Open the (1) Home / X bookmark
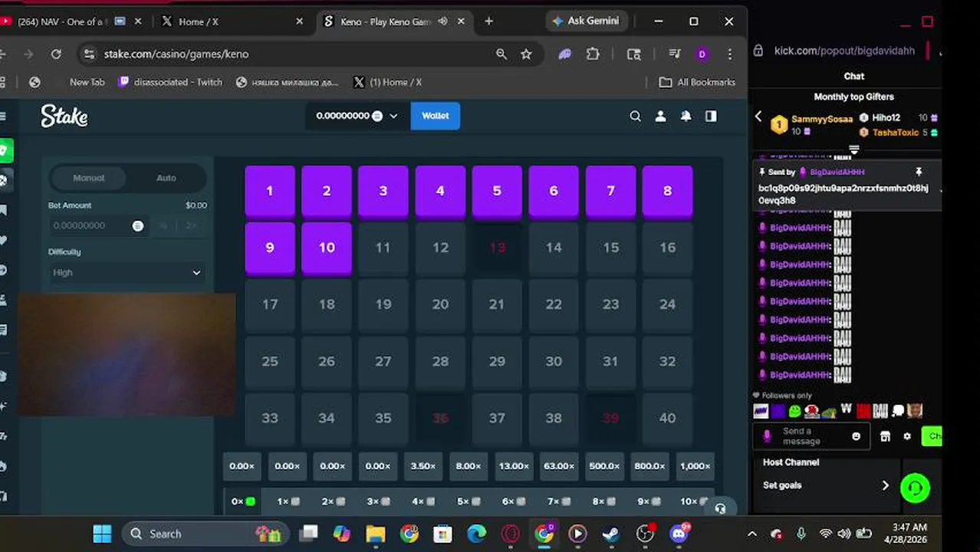Image resolution: width=980 pixels, height=552 pixels. [387, 82]
